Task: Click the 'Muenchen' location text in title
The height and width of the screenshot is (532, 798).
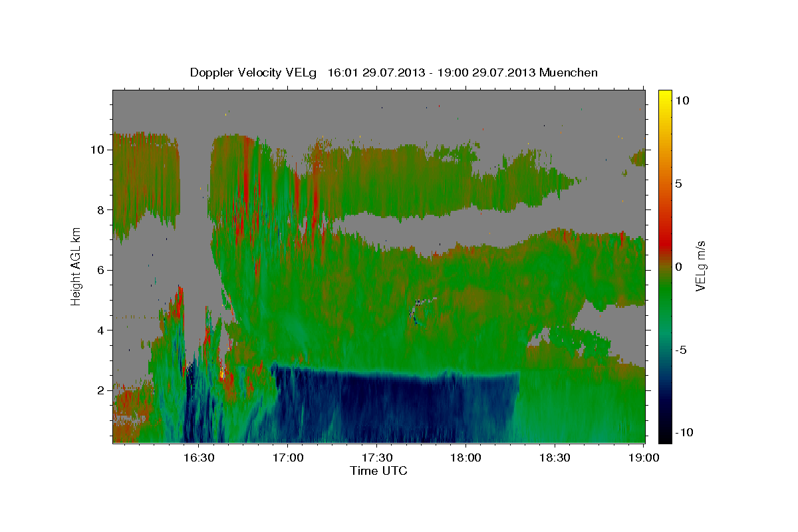Action: point(569,72)
